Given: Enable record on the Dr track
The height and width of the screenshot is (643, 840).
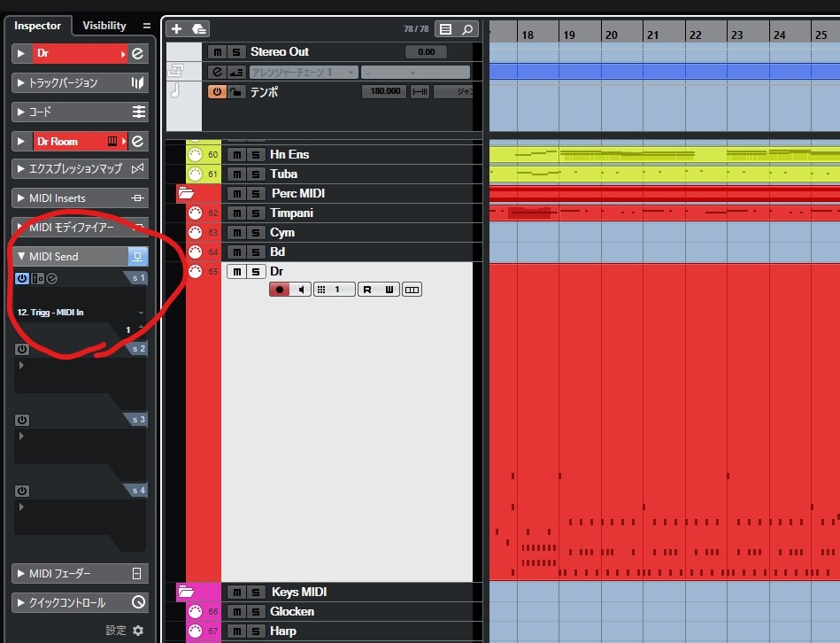Looking at the screenshot, I should coord(280,290).
